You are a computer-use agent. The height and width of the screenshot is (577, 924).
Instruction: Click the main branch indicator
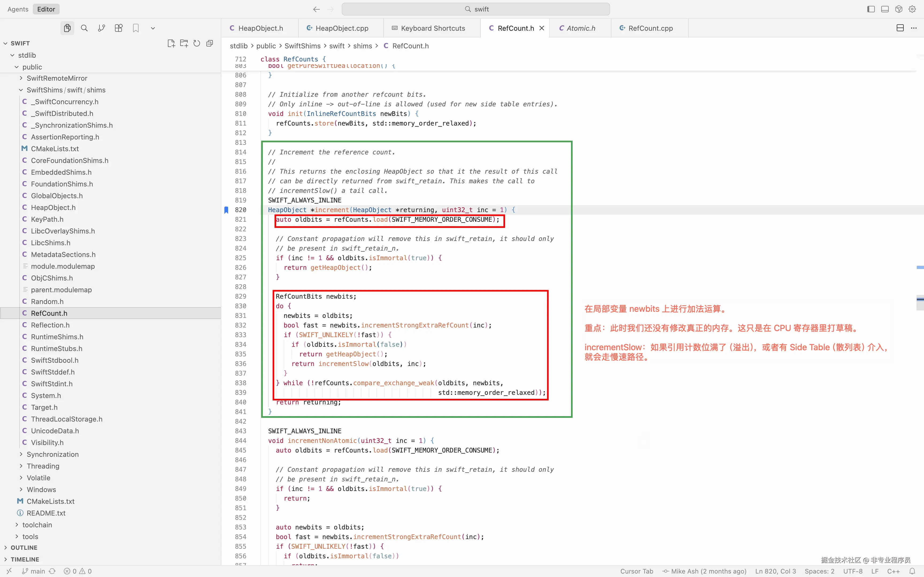(34, 571)
